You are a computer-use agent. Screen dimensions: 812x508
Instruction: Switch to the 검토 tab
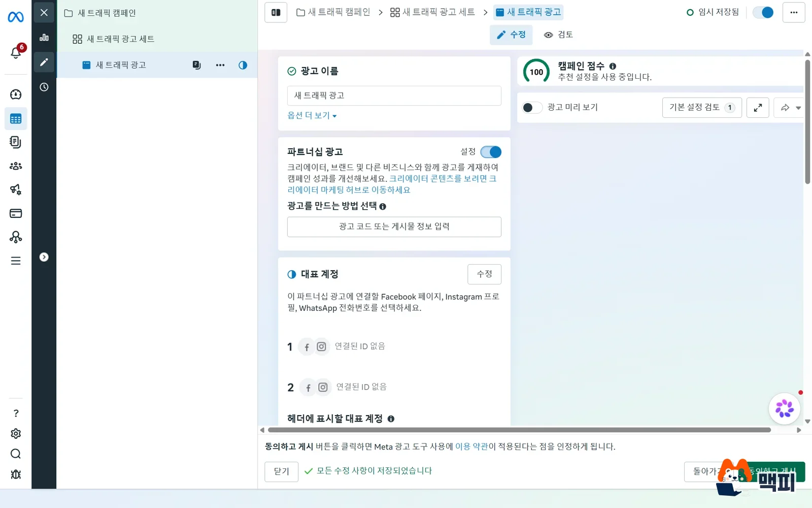coord(558,35)
